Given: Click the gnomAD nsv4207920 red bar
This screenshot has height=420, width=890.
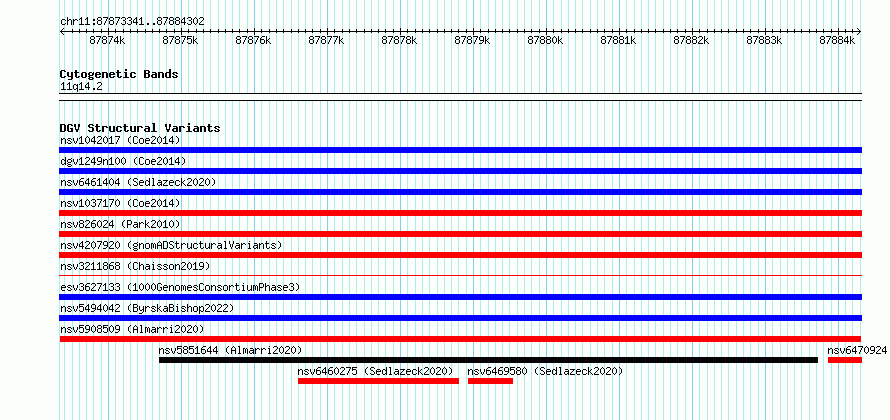Looking at the screenshot, I should pyautogui.click(x=460, y=255).
